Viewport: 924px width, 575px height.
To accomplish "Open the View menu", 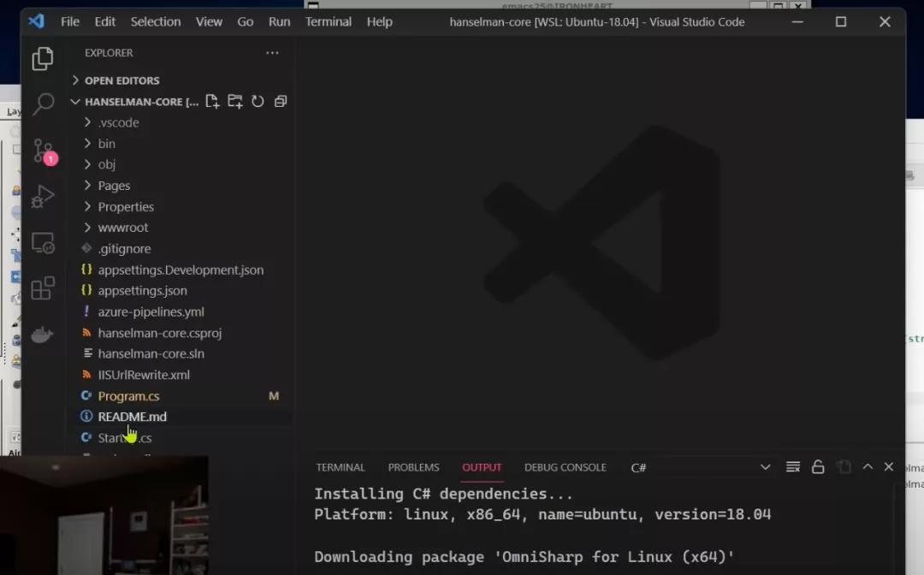I will [210, 21].
